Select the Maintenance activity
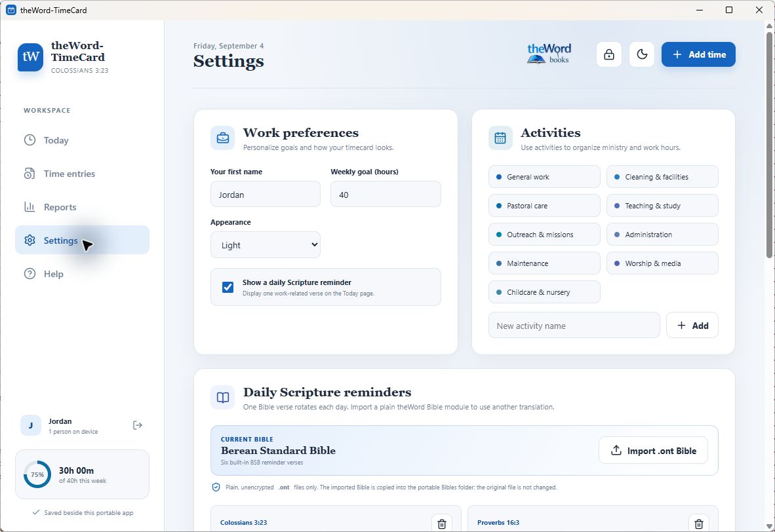775x532 pixels. [x=544, y=263]
